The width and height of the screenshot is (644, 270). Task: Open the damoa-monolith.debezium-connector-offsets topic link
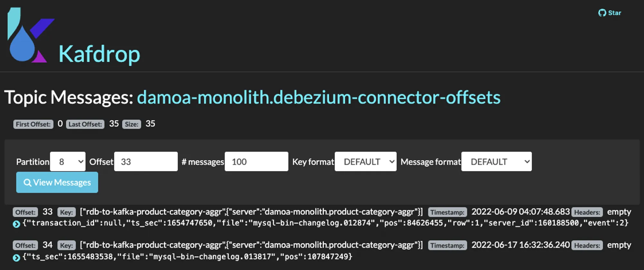point(318,97)
